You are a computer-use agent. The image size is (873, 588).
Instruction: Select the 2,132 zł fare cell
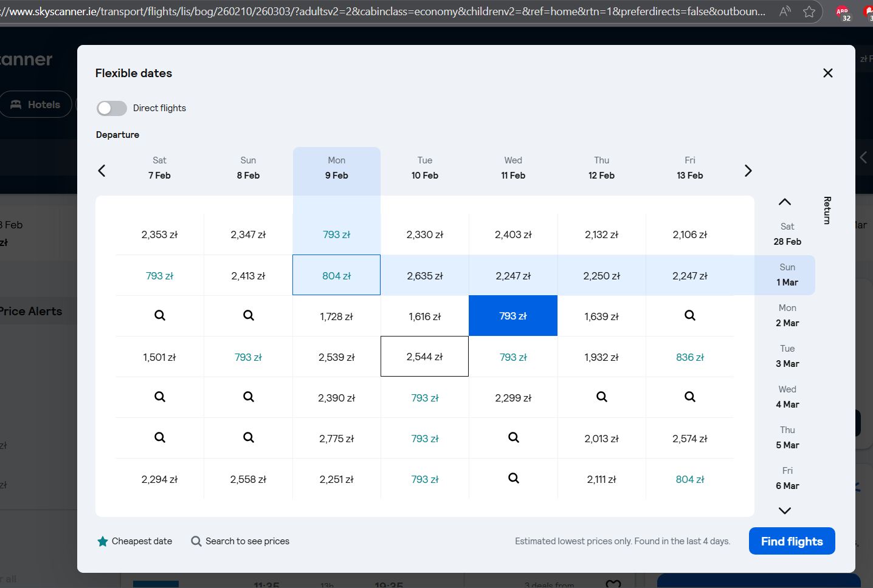click(x=602, y=234)
